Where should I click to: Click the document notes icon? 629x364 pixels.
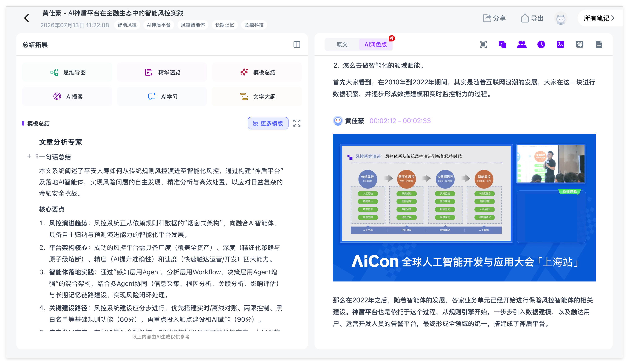(599, 44)
